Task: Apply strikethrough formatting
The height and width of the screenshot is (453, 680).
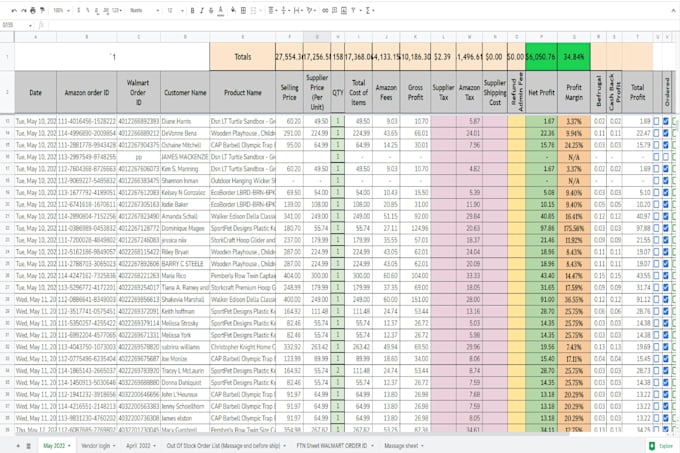Action: (211, 10)
